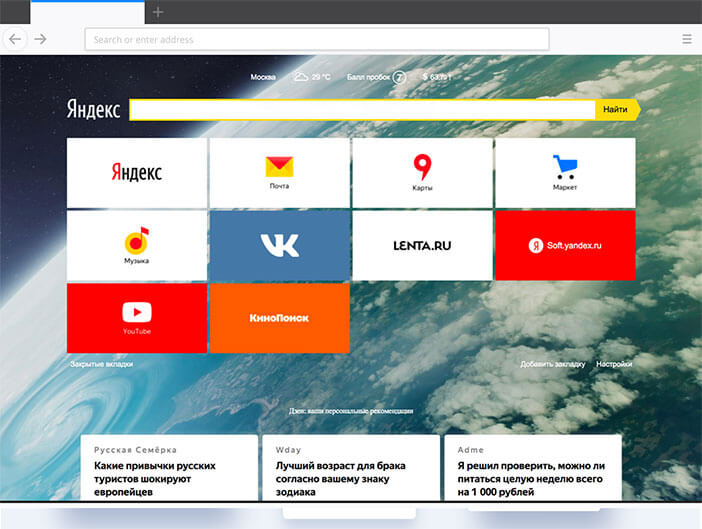Focus the browser address bar
Image resolution: width=702 pixels, height=529 pixels.
coord(317,39)
